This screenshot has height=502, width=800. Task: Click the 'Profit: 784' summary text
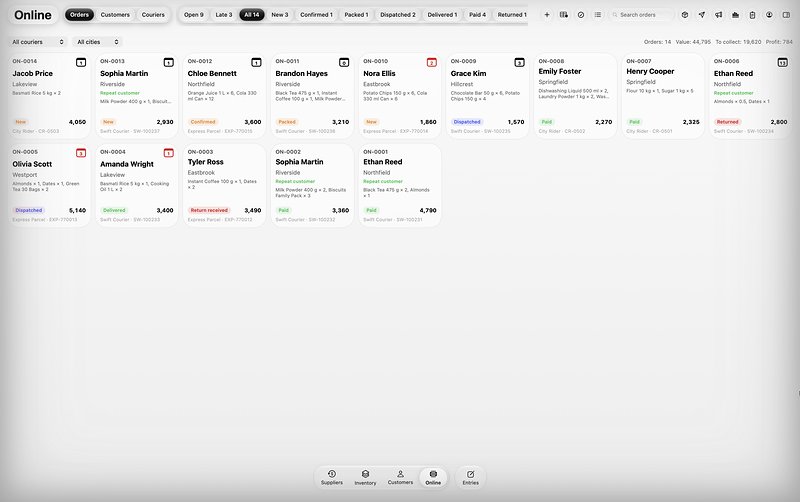click(779, 42)
